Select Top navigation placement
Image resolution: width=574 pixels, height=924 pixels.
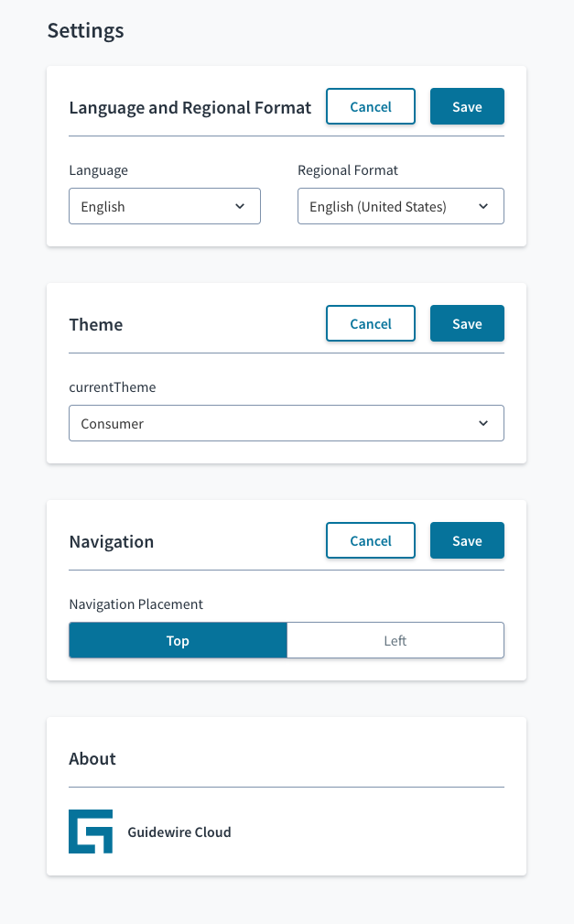[x=178, y=640]
